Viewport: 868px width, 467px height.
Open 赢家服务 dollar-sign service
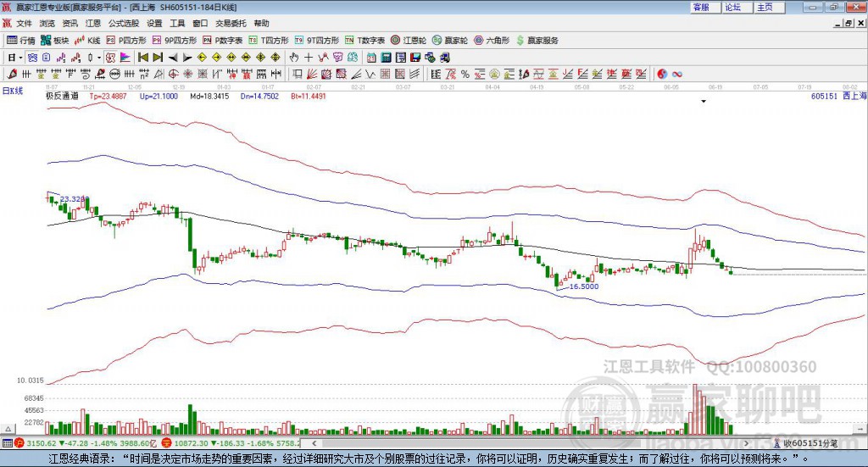[537, 41]
